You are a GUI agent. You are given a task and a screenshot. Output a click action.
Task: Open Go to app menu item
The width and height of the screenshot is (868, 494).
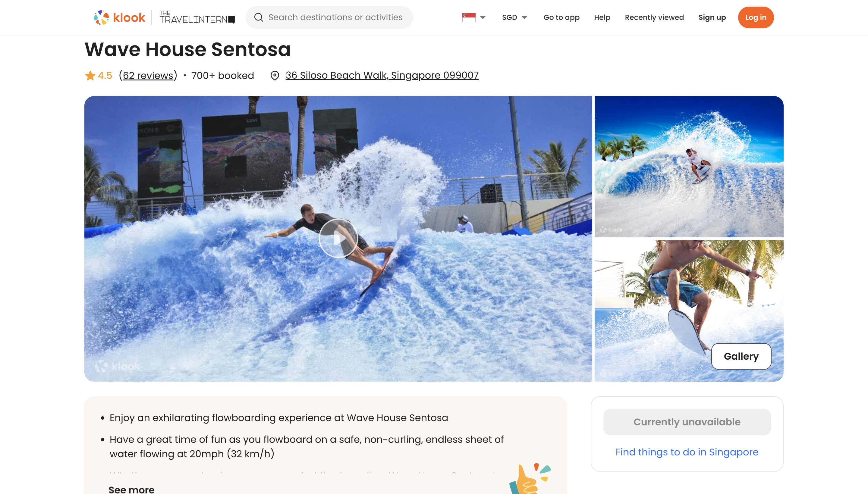tap(561, 17)
